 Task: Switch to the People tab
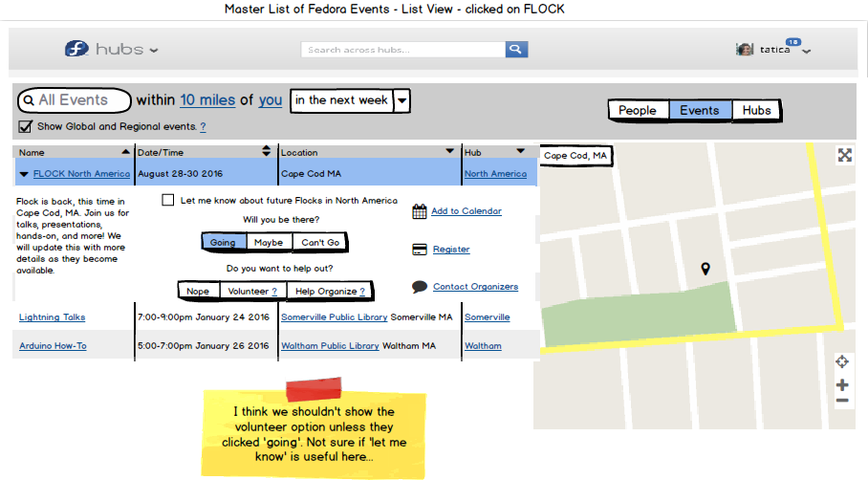[x=638, y=110]
